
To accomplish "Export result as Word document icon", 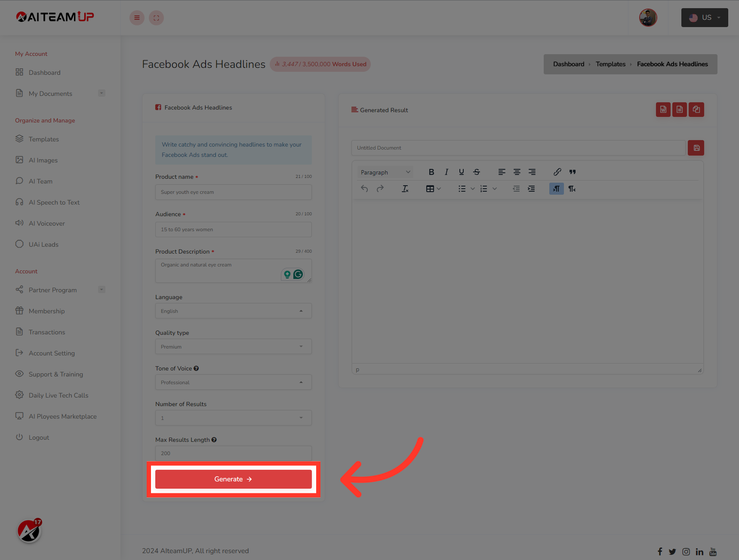I will (x=663, y=110).
